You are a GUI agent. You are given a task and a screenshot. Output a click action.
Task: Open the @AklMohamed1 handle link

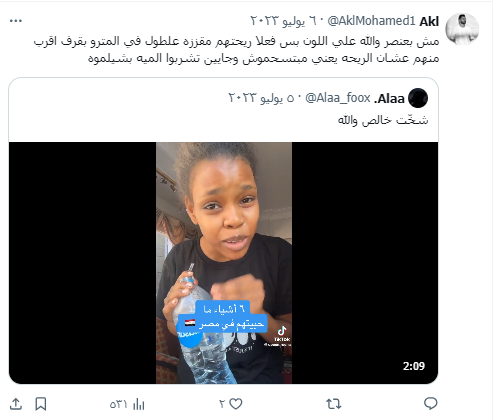(x=371, y=21)
